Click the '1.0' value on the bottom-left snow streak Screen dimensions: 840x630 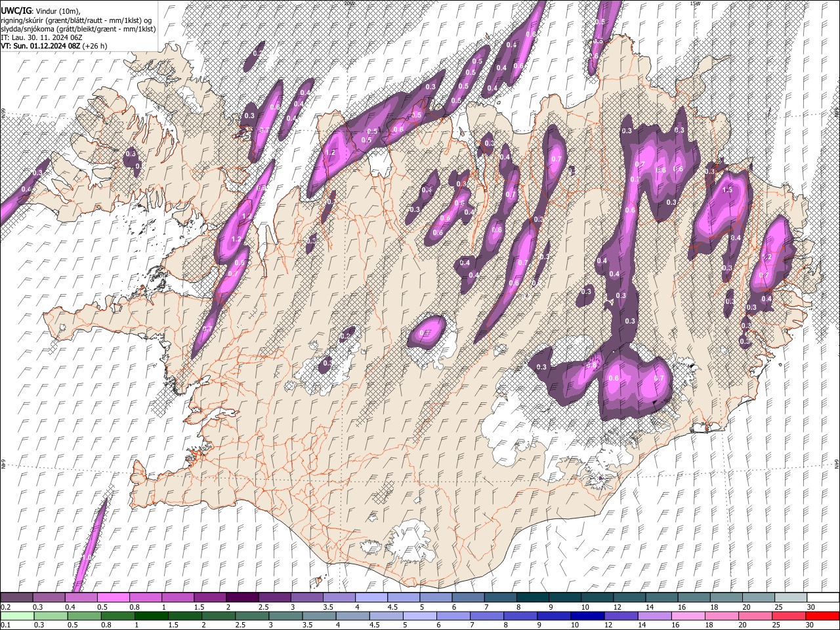coord(87,558)
